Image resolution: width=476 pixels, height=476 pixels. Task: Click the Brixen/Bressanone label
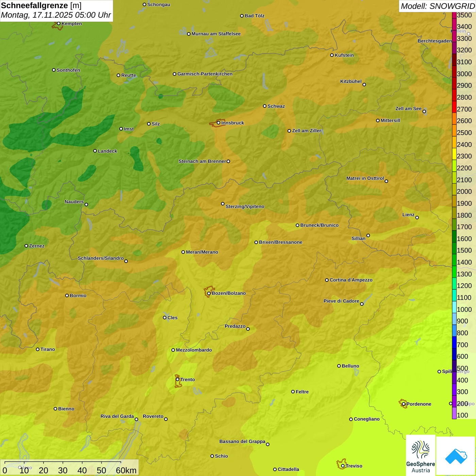click(x=280, y=242)
